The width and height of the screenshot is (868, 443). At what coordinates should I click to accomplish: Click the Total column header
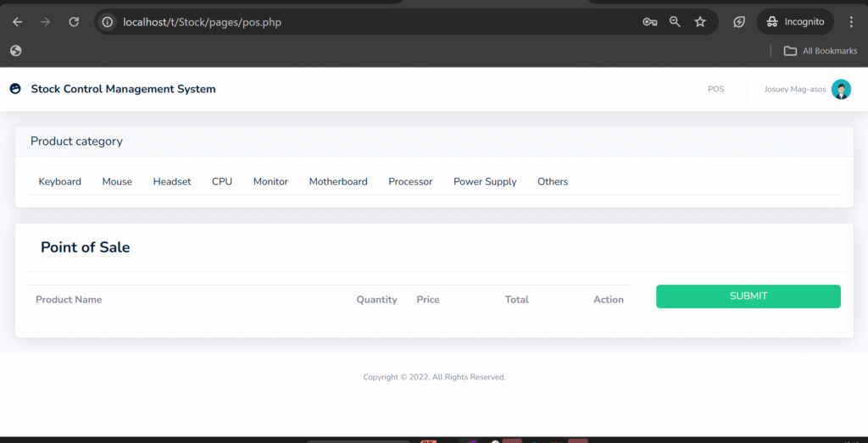[x=516, y=300]
